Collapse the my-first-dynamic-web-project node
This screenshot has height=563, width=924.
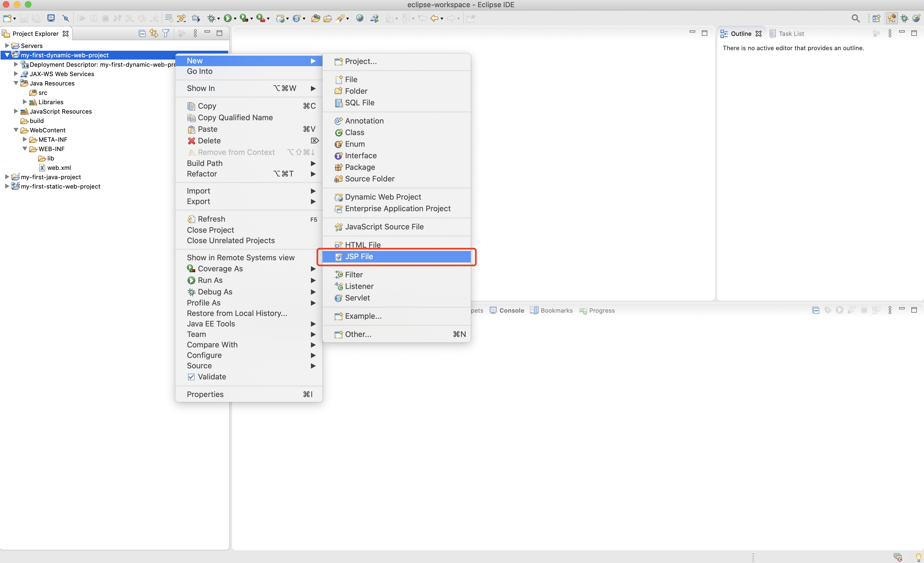click(x=7, y=55)
